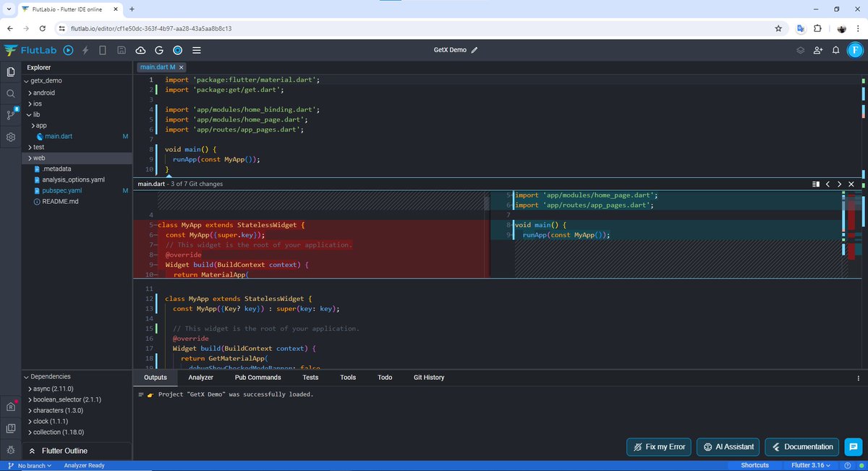Viewport: 868px width, 471px height.
Task: Close the Git changes diff panel
Action: pyautogui.click(x=851, y=184)
